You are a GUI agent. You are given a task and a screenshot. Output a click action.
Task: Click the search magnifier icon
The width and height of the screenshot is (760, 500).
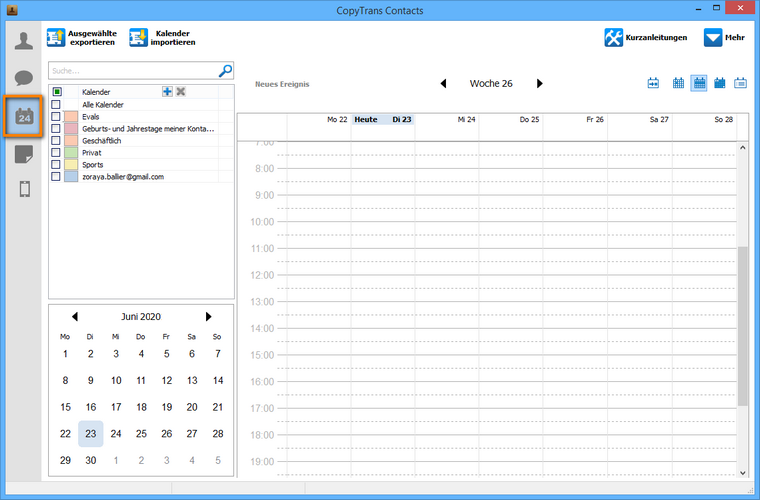coord(225,71)
